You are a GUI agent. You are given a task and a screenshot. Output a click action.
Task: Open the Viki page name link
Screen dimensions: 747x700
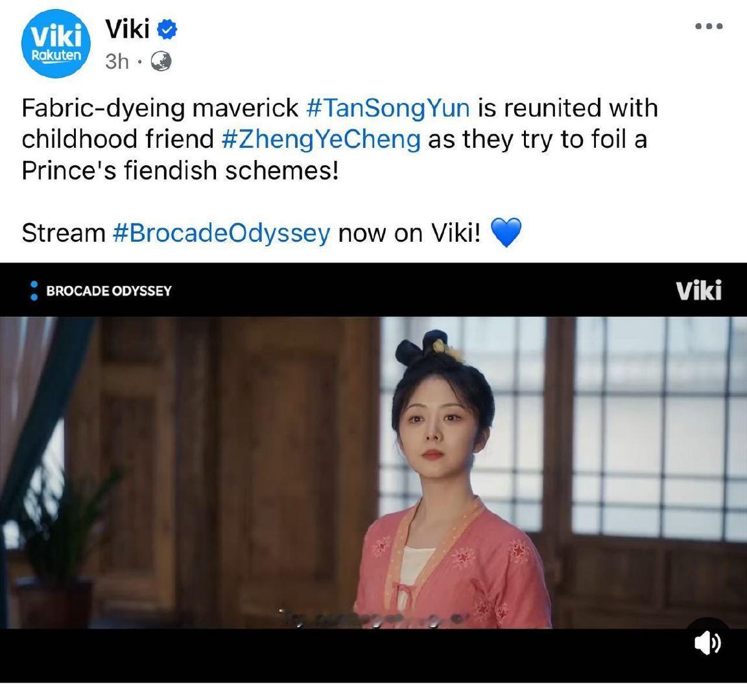click(127, 29)
